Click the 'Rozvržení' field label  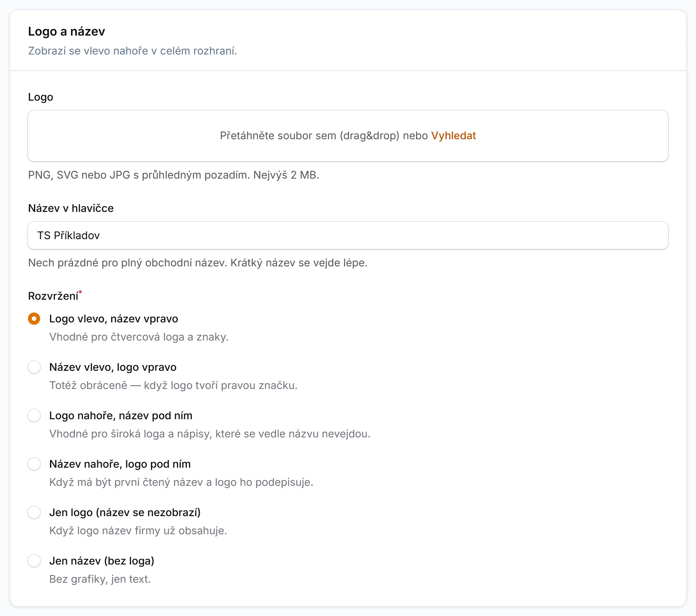53,296
